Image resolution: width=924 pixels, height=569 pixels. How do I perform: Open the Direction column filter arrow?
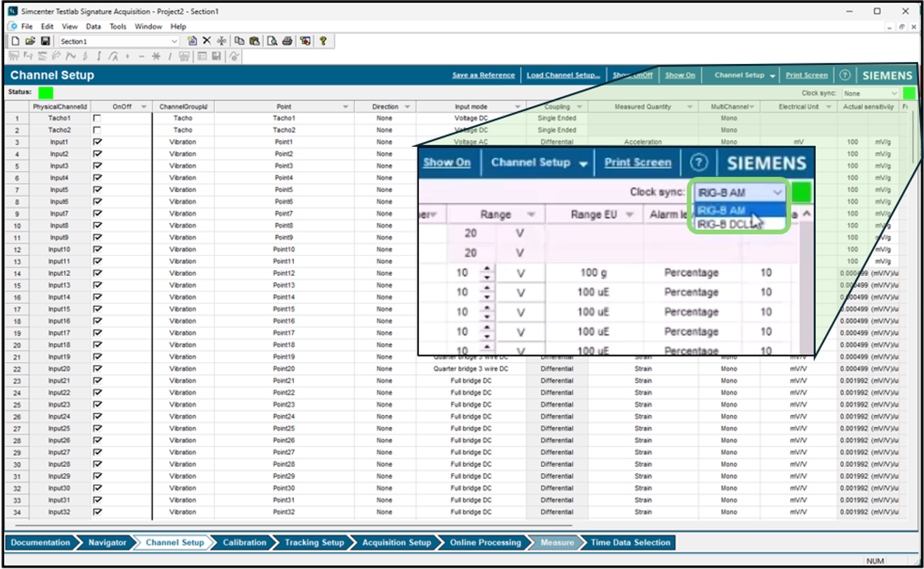406,107
